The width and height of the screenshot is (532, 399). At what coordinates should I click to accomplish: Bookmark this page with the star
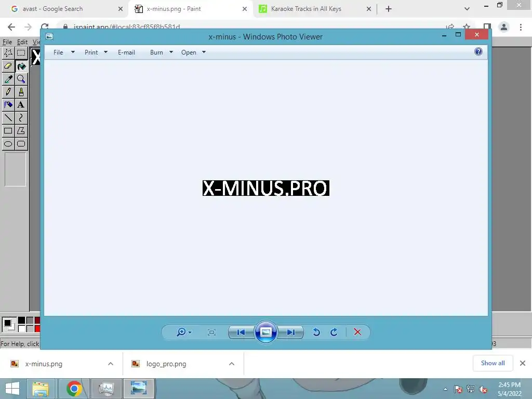[467, 27]
